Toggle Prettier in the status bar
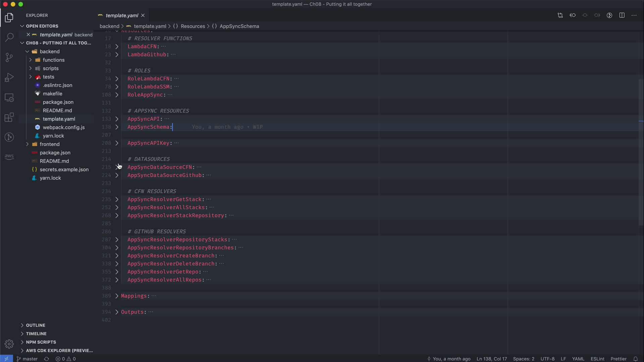 [618, 359]
